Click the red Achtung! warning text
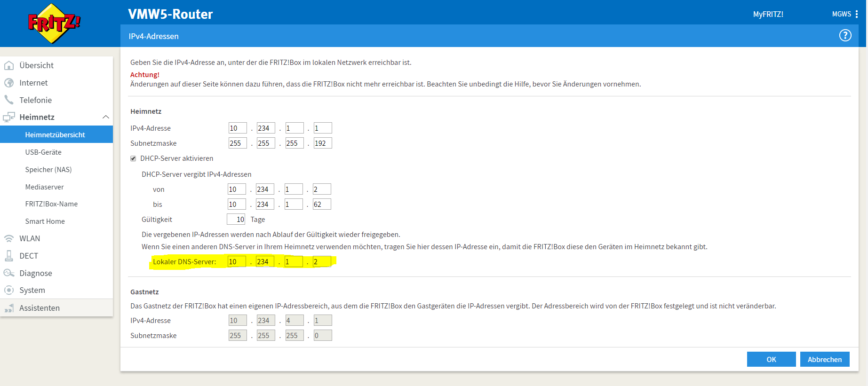 145,74
